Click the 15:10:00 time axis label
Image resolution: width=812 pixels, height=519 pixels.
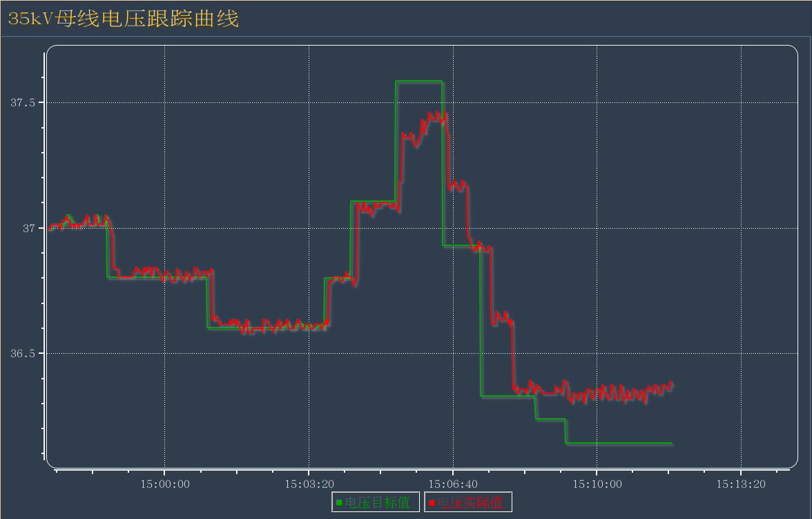pos(597,484)
